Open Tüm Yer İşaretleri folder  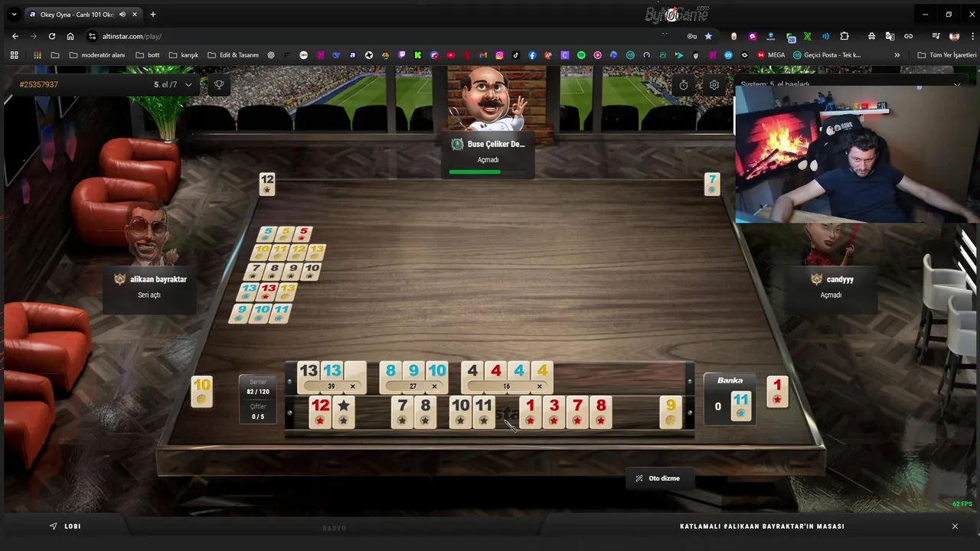947,55
